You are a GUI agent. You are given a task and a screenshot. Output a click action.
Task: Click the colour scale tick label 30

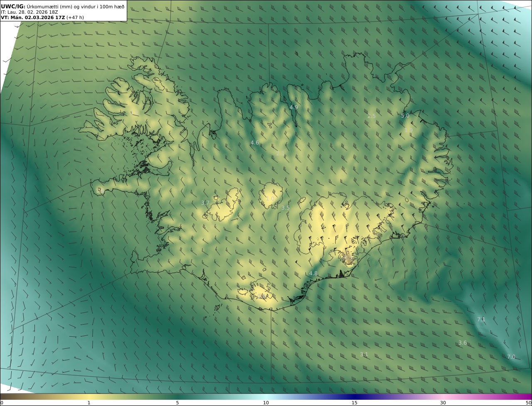coord(443,403)
